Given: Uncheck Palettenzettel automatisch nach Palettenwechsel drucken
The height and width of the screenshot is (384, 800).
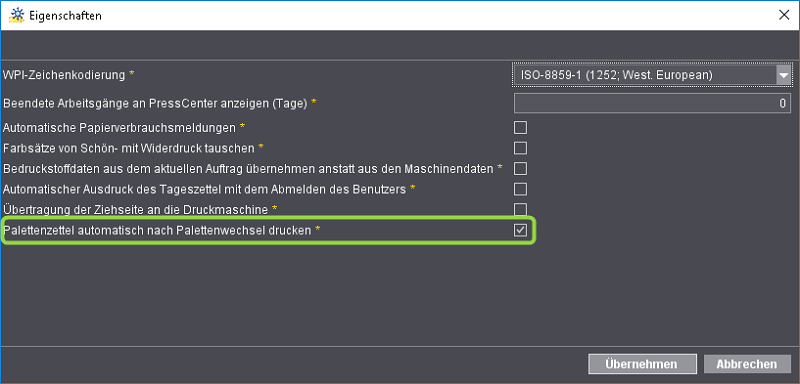Looking at the screenshot, I should [x=520, y=231].
